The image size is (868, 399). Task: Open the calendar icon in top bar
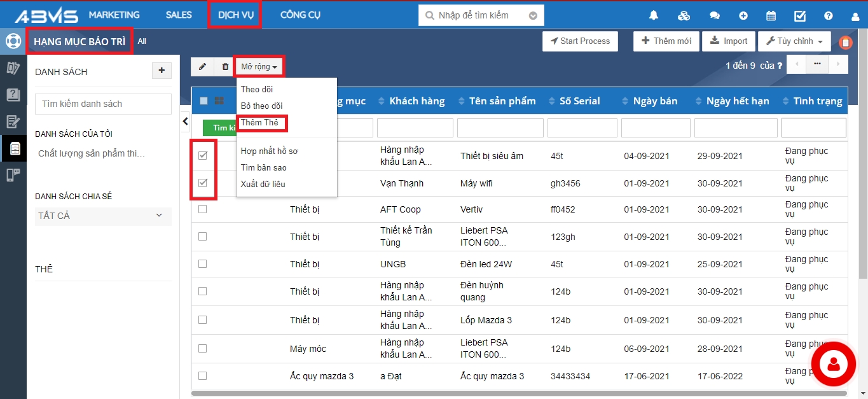click(771, 16)
